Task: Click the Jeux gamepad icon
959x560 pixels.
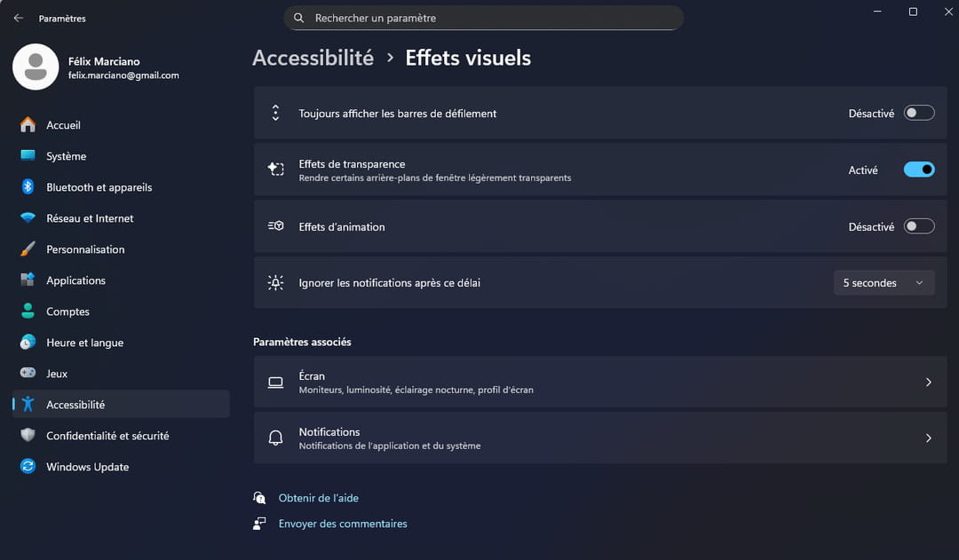Action: point(28,374)
